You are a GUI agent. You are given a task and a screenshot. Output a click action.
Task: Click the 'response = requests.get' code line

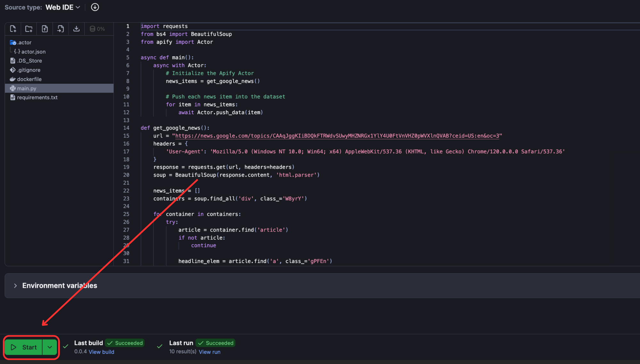(x=224, y=167)
